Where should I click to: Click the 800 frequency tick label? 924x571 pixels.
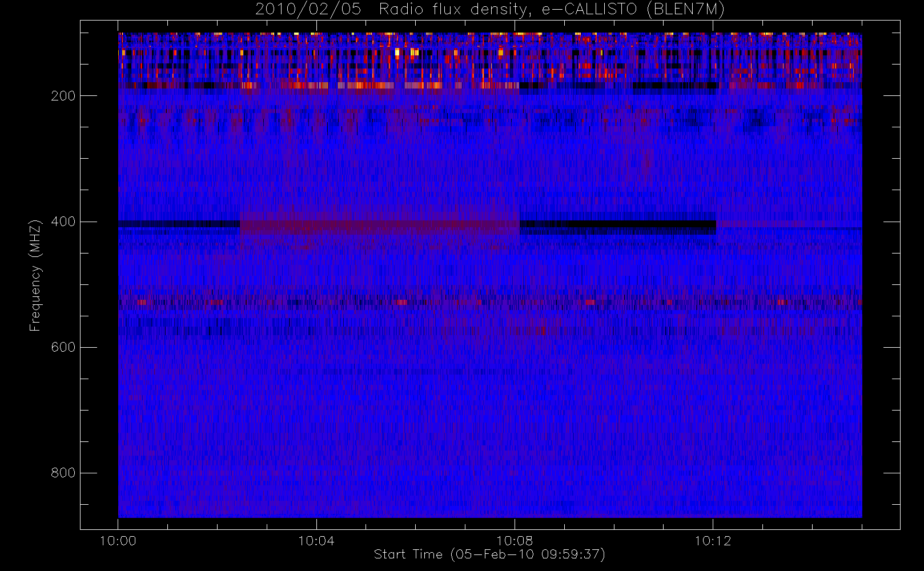click(x=63, y=473)
